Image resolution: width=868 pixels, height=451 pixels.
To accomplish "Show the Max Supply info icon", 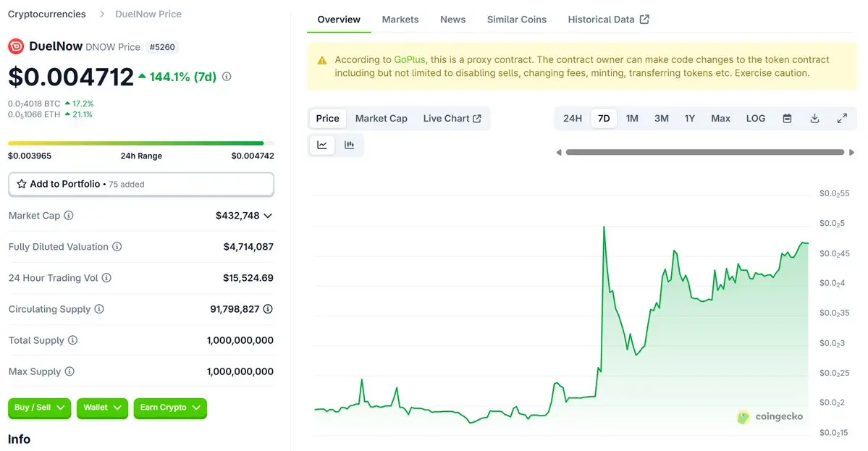I will [69, 371].
